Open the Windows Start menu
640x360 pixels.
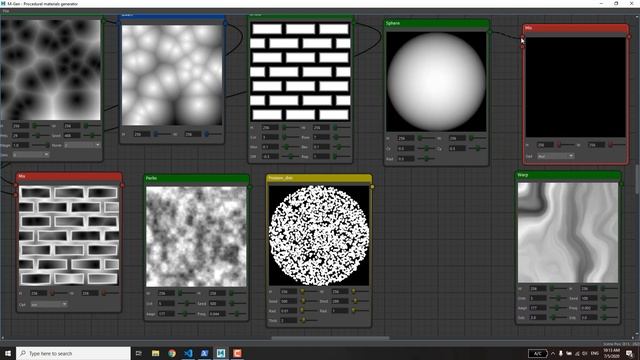pyautogui.click(x=8, y=353)
